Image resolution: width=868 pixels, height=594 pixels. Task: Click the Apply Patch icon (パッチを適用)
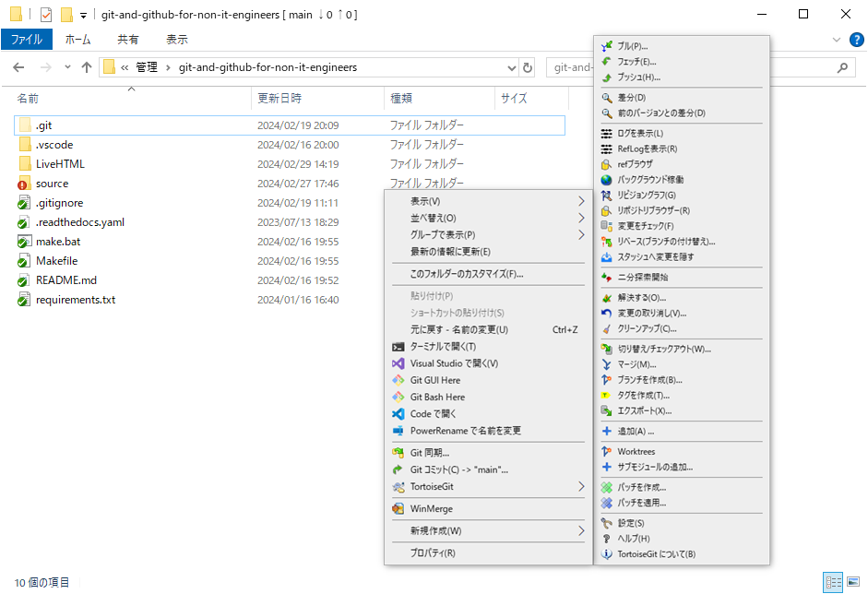click(607, 504)
